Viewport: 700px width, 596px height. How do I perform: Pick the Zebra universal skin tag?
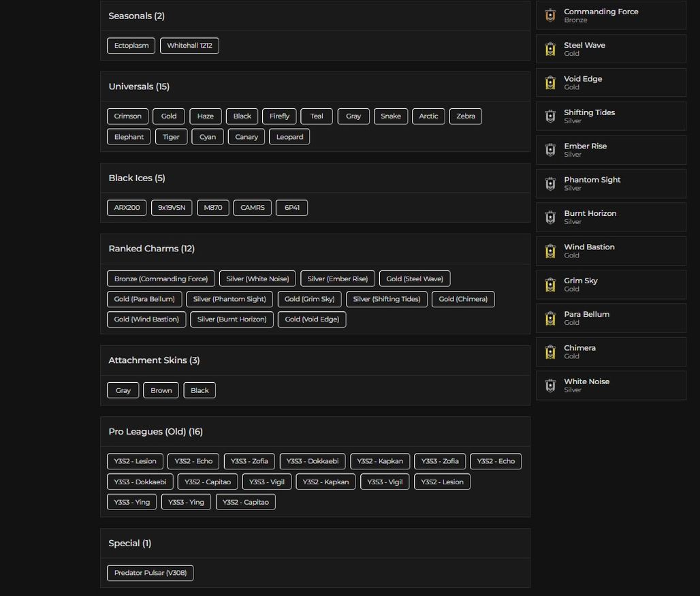[x=466, y=116]
